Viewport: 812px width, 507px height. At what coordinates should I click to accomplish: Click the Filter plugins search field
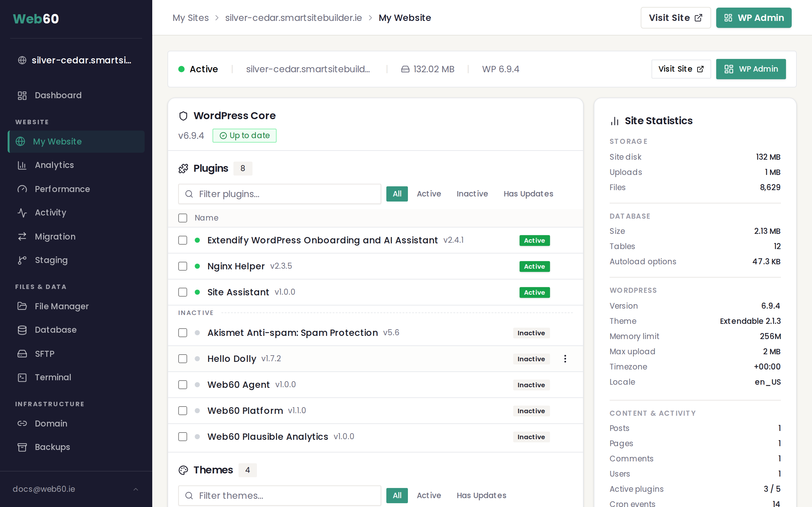[279, 194]
